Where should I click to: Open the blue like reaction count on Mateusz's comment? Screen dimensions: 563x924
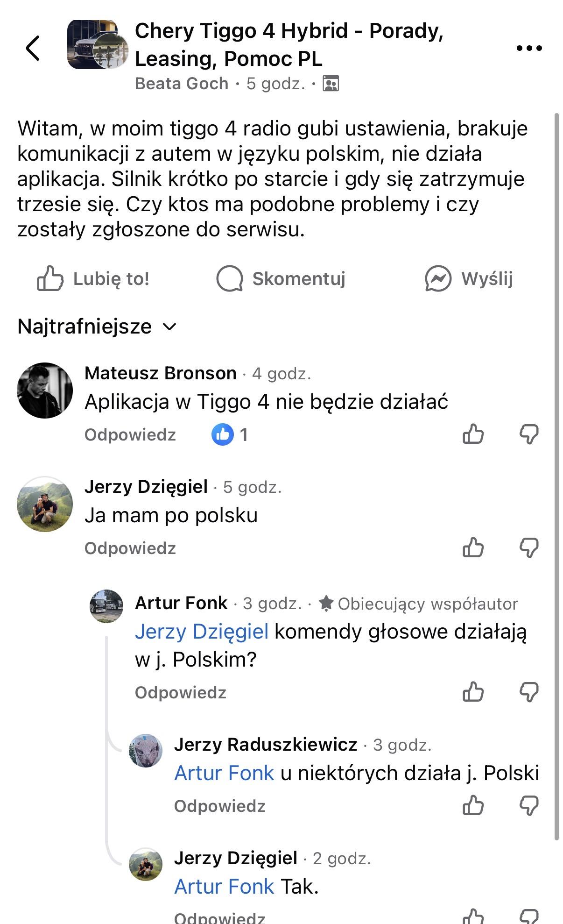230,434
